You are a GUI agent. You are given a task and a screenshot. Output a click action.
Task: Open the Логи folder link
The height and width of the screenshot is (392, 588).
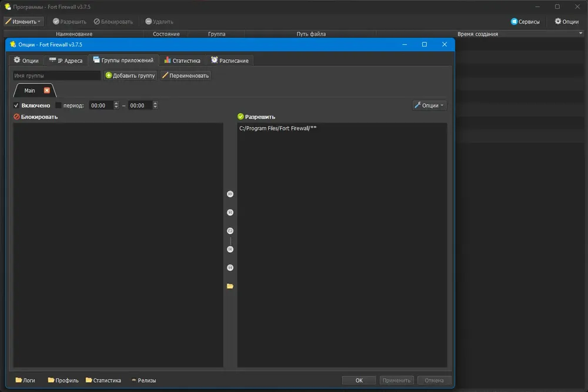click(25, 380)
